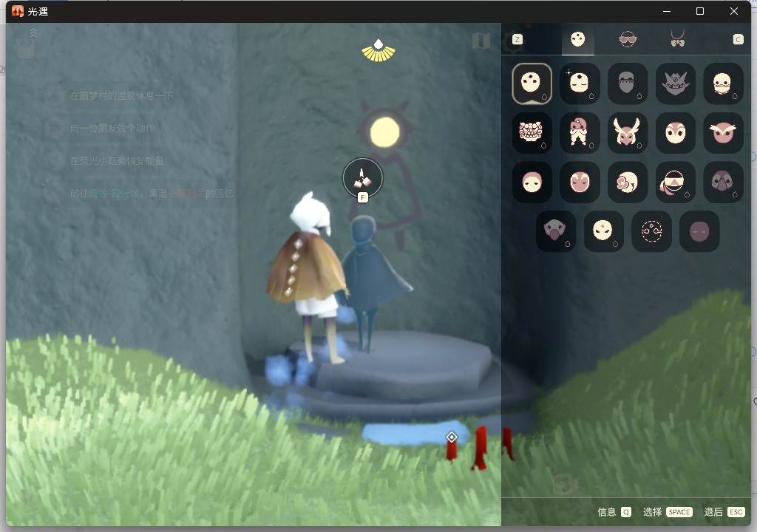The image size is (757, 532).
Task: Select the grey pink-beaked mask in bottom row
Action: [x=556, y=231]
